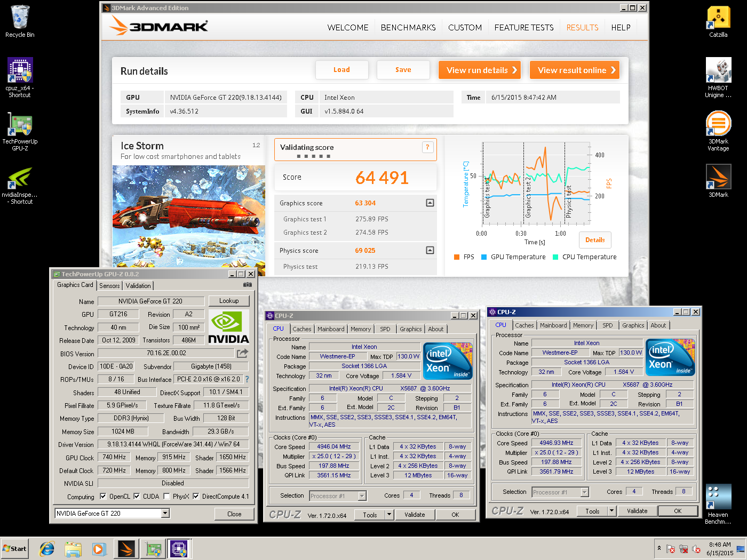This screenshot has height=560, width=747.
Task: Click OK button in left CPU-Z
Action: tap(455, 515)
